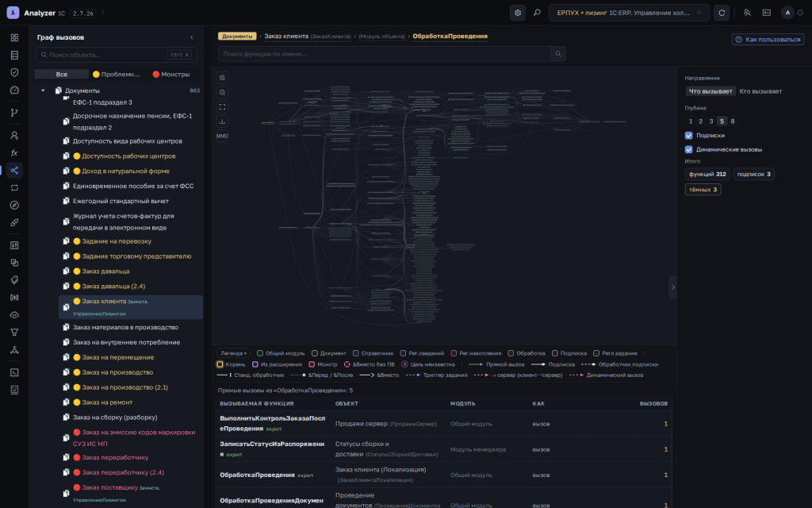Toggle the Подписки checkbox
This screenshot has height=508, width=812.
coord(689,135)
